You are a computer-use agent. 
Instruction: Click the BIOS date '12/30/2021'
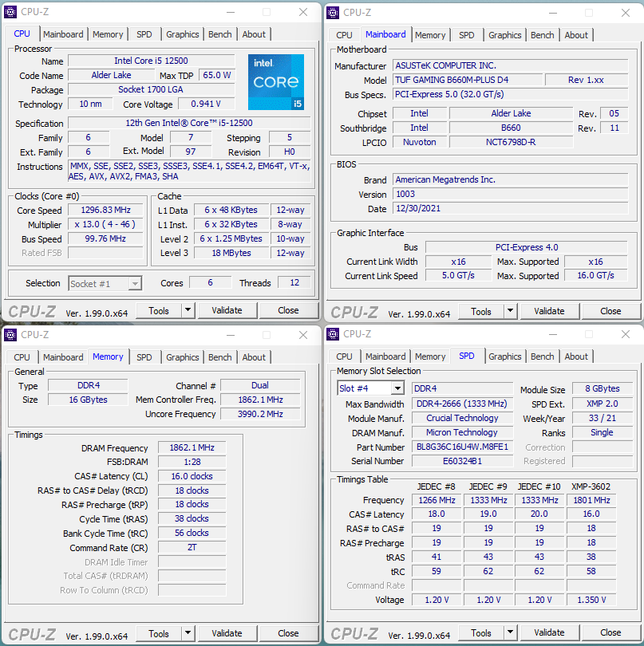[x=511, y=208]
